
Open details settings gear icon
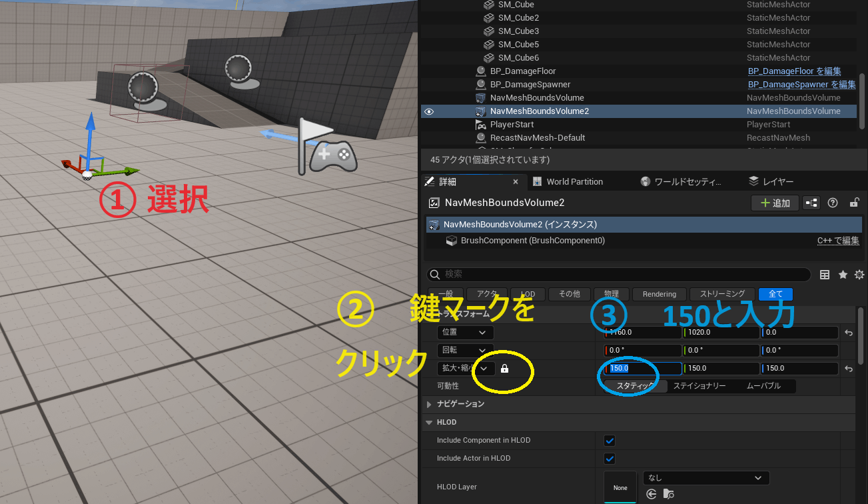(859, 275)
